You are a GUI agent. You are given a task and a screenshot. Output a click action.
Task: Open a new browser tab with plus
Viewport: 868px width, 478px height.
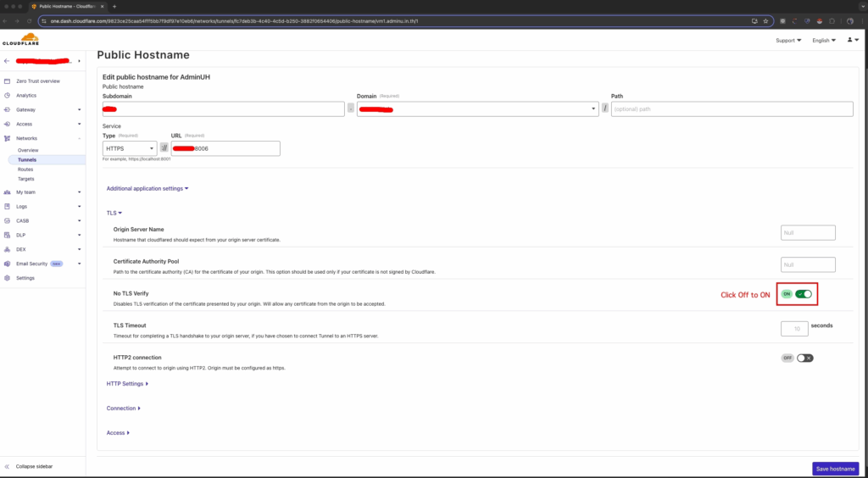click(114, 6)
